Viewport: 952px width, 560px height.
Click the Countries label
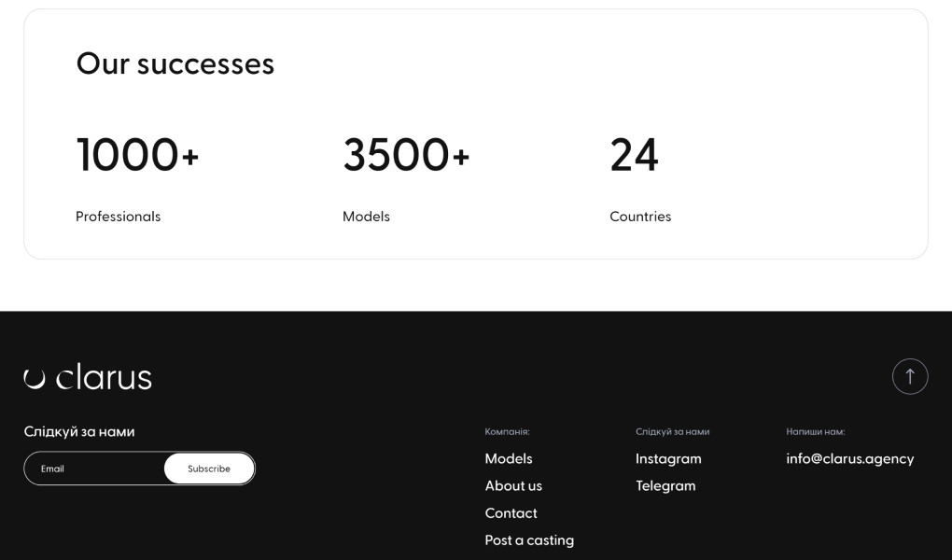tap(640, 217)
